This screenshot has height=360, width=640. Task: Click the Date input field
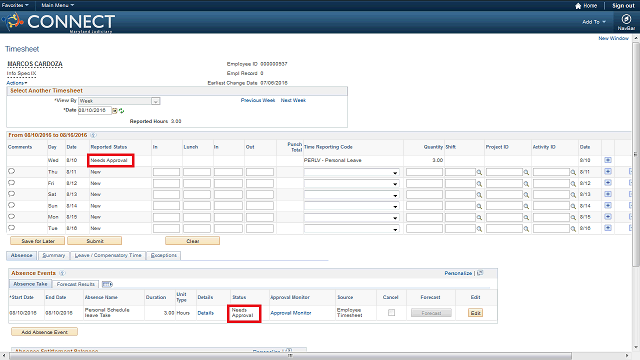click(x=95, y=111)
